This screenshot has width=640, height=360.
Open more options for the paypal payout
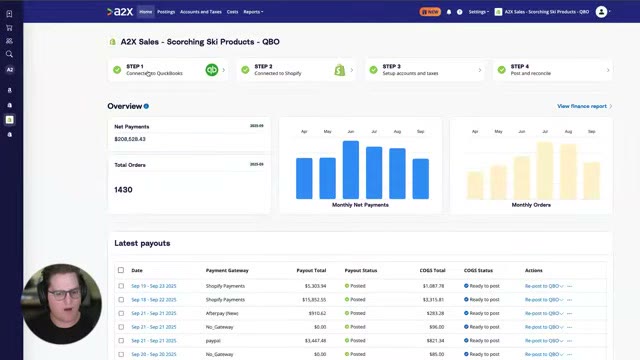pyautogui.click(x=570, y=340)
